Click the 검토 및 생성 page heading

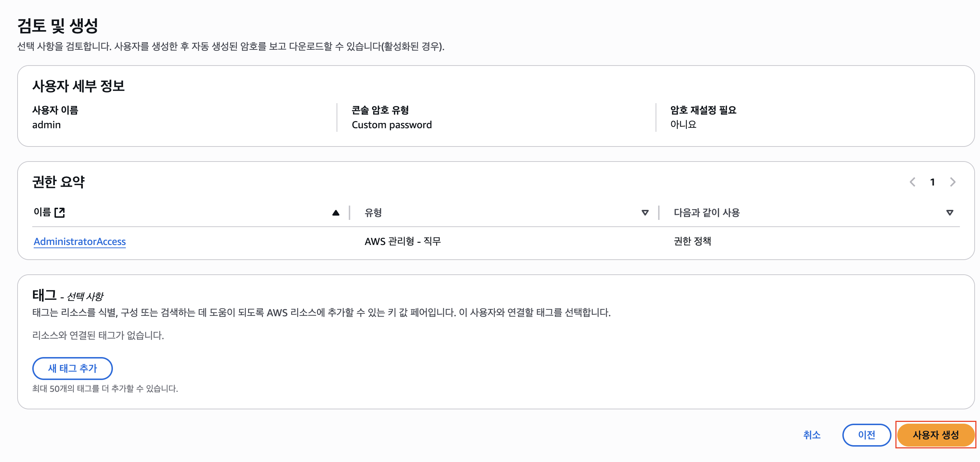[x=58, y=26]
